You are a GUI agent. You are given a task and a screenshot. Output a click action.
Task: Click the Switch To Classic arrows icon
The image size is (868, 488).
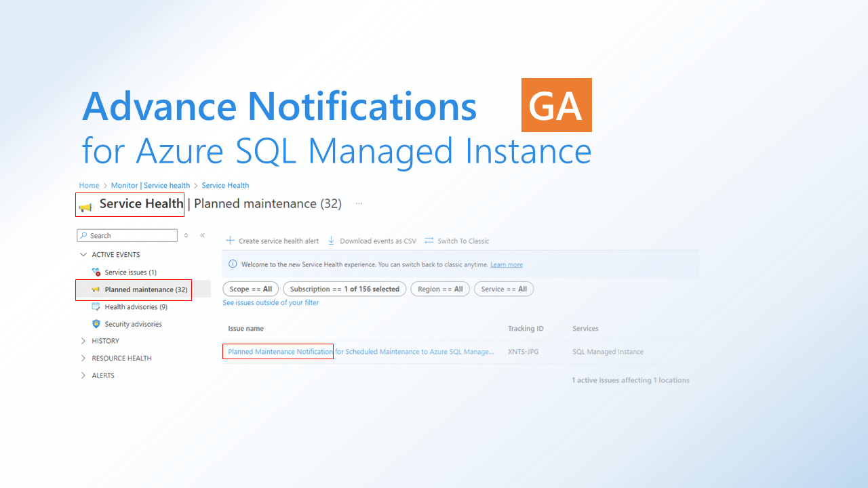coord(429,241)
